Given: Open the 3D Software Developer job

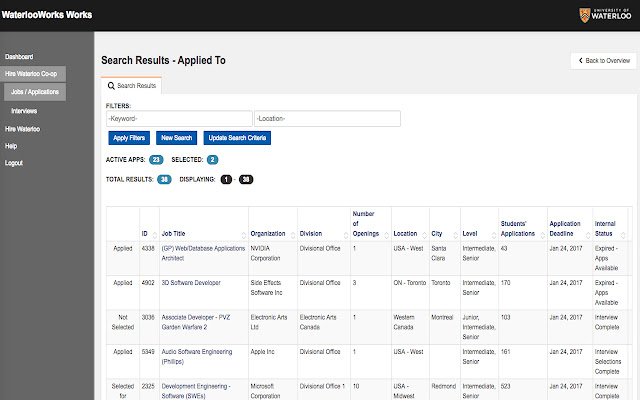Looking at the screenshot, I should pos(191,282).
